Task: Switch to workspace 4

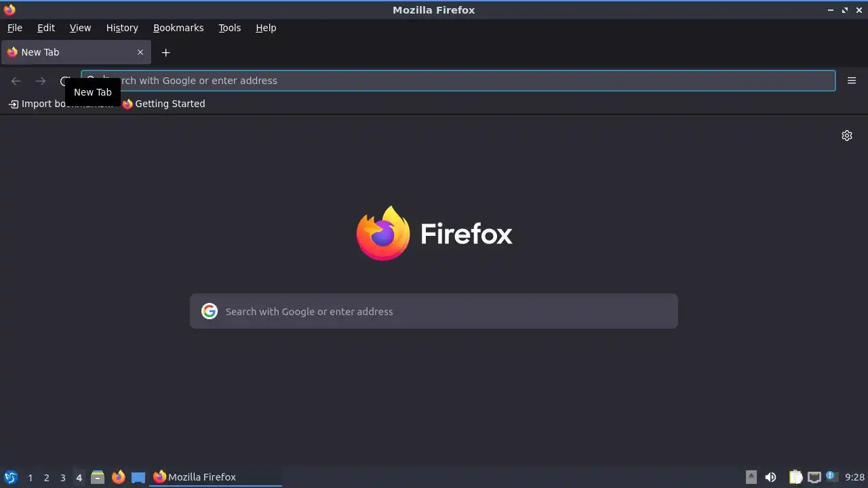Action: point(79,477)
